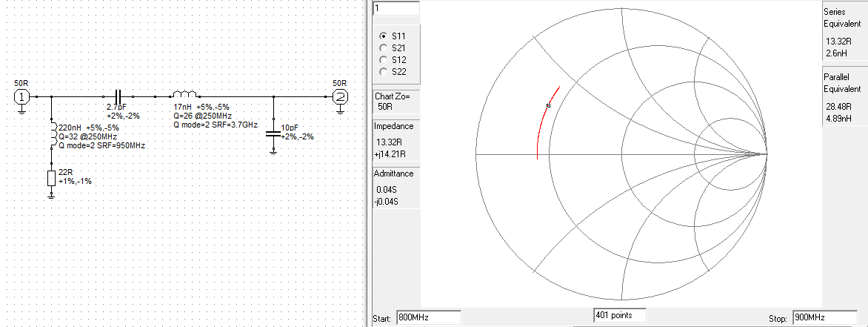Image resolution: width=868 pixels, height=327 pixels.
Task: Select the S11 radio button
Action: (382, 36)
